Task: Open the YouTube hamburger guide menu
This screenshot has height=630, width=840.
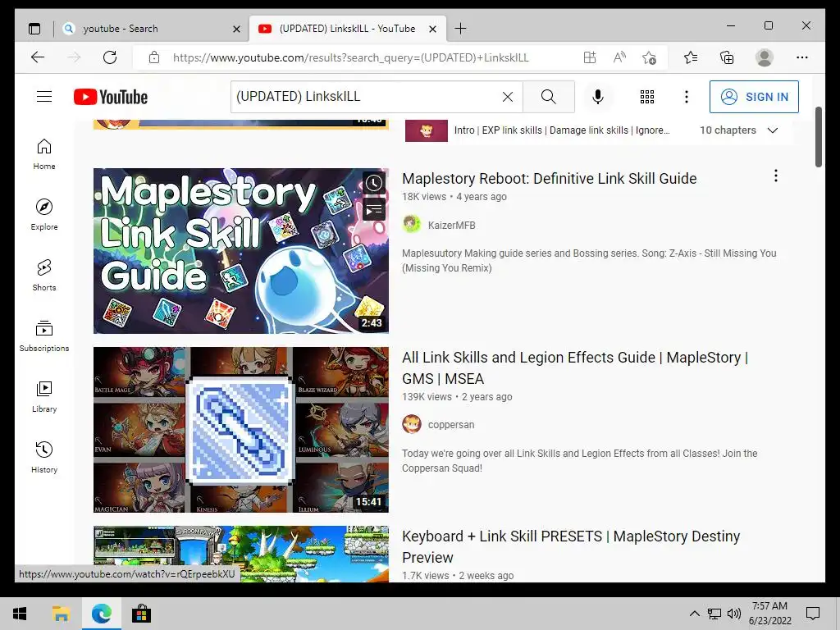Action: [x=44, y=97]
